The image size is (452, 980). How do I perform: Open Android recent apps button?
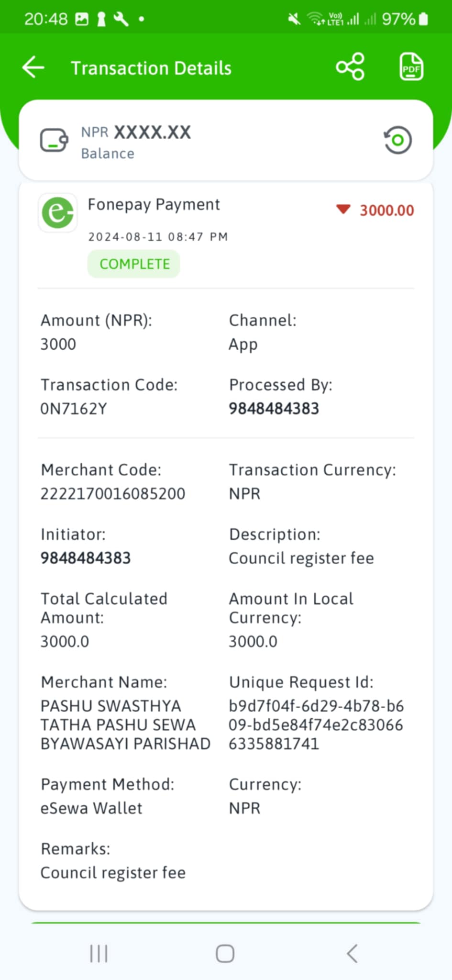click(x=99, y=953)
